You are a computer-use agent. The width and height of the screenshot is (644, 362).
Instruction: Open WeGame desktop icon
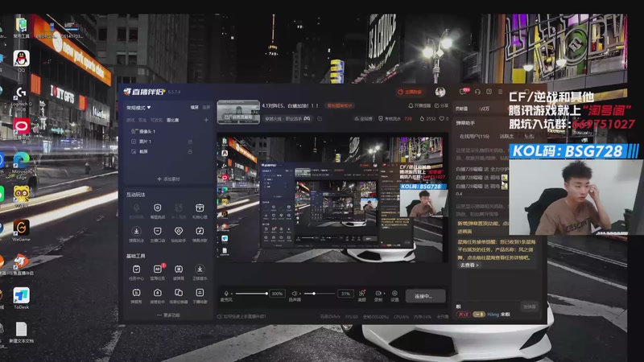tap(21, 230)
